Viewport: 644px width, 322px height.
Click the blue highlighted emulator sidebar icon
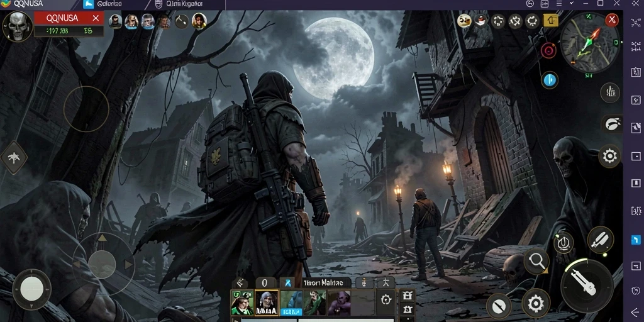[x=636, y=239]
